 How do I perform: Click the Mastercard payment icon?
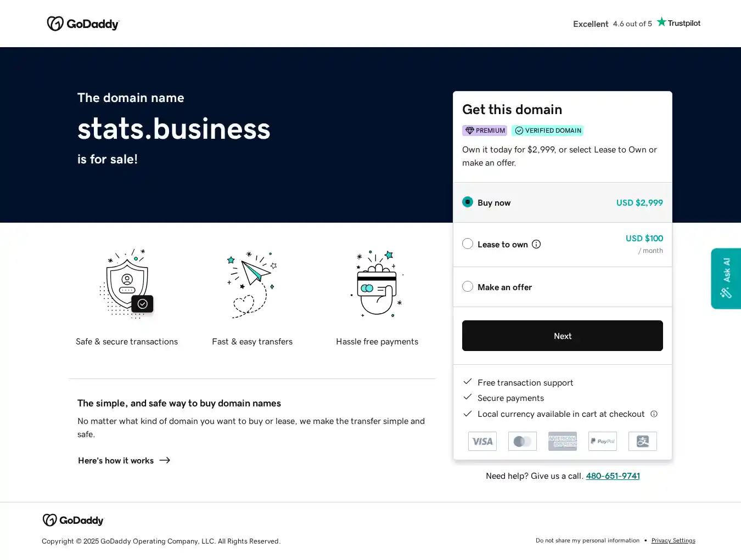tap(523, 441)
